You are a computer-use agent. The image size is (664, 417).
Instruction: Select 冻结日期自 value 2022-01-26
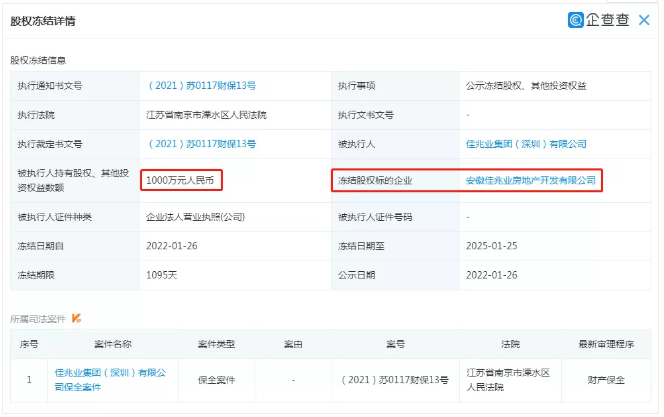[172, 246]
